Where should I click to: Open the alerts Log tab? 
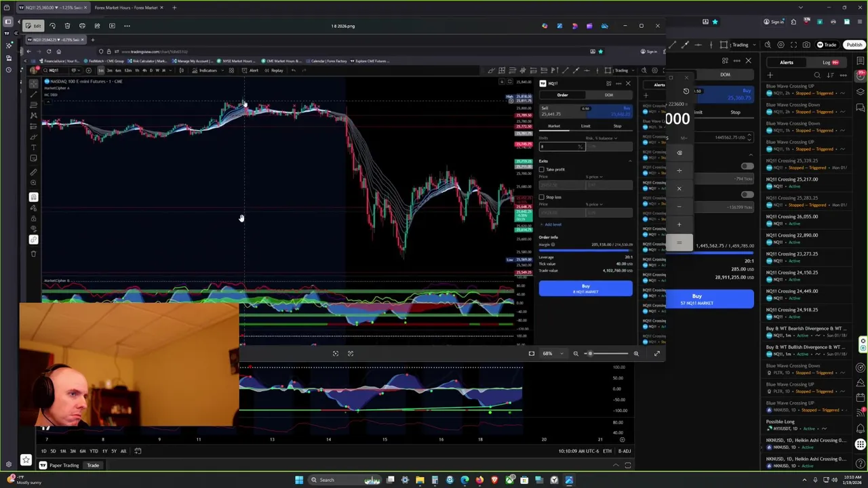tap(827, 62)
